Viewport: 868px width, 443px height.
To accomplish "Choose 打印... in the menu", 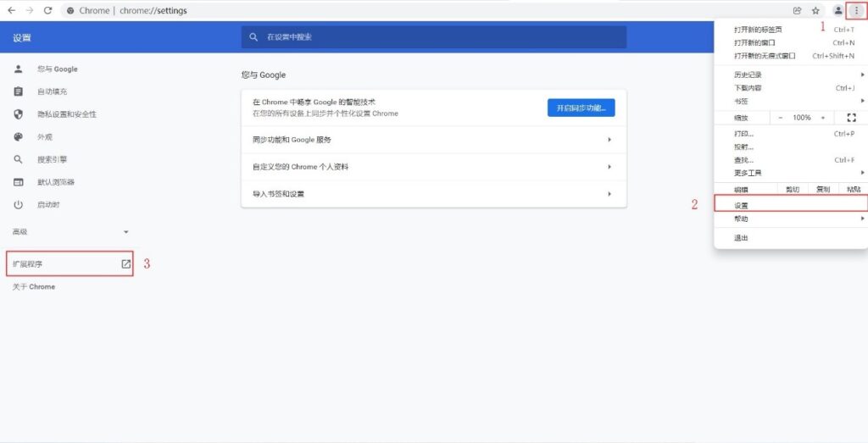I will pyautogui.click(x=791, y=134).
